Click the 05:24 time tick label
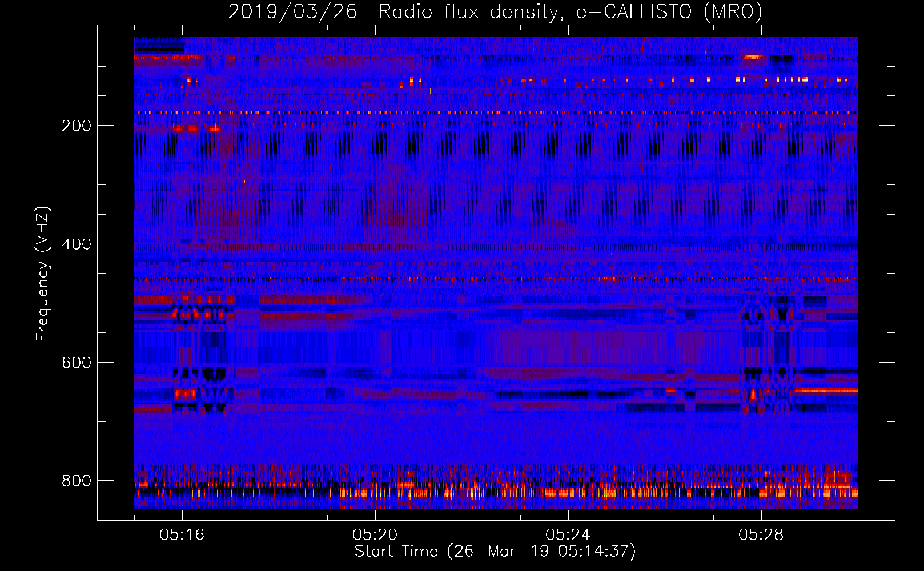Viewport: 924px width, 571px height. pos(568,534)
